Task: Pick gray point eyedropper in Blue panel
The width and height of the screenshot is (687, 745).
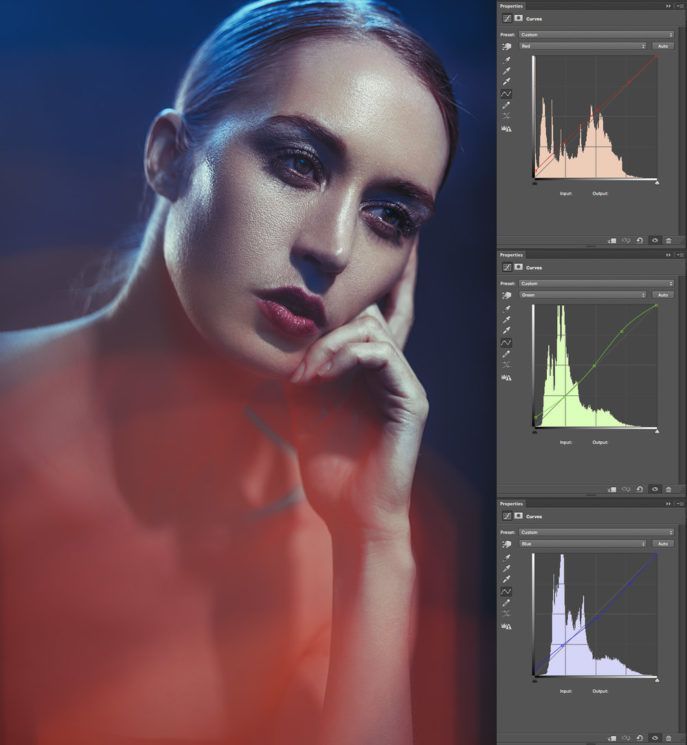Action: click(506, 569)
